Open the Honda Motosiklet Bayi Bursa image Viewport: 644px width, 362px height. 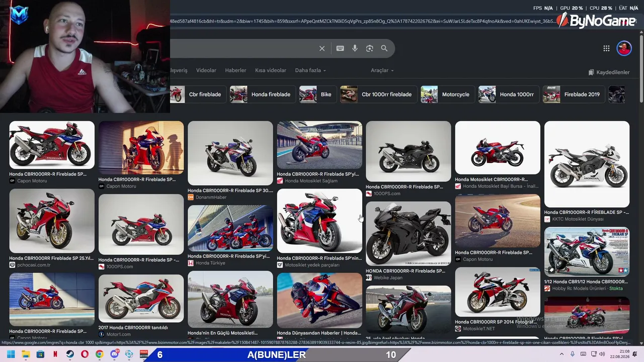click(x=498, y=147)
